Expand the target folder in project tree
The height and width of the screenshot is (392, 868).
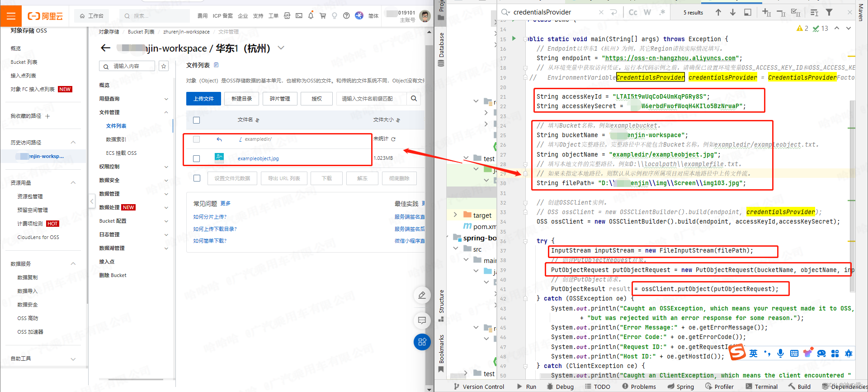pos(456,215)
